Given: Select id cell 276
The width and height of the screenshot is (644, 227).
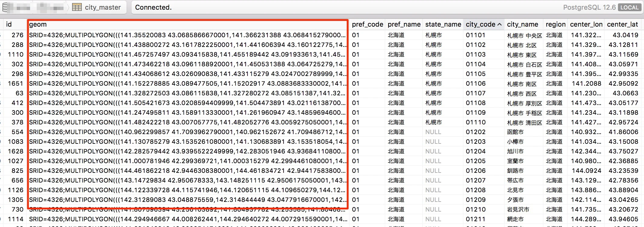Looking at the screenshot, I should pyautogui.click(x=17, y=35).
